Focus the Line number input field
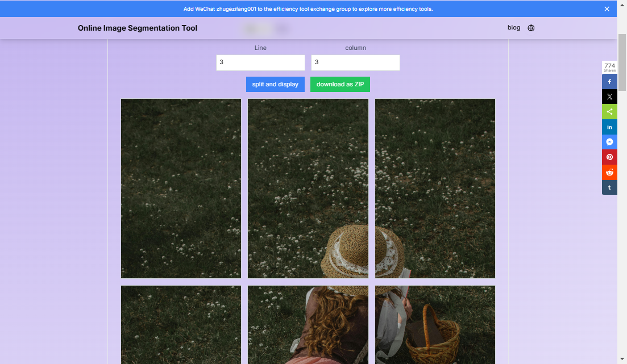627x364 pixels. [260, 62]
